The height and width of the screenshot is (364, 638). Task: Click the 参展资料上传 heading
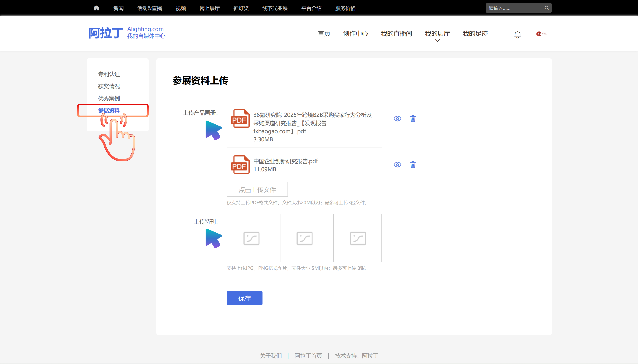[x=200, y=81]
